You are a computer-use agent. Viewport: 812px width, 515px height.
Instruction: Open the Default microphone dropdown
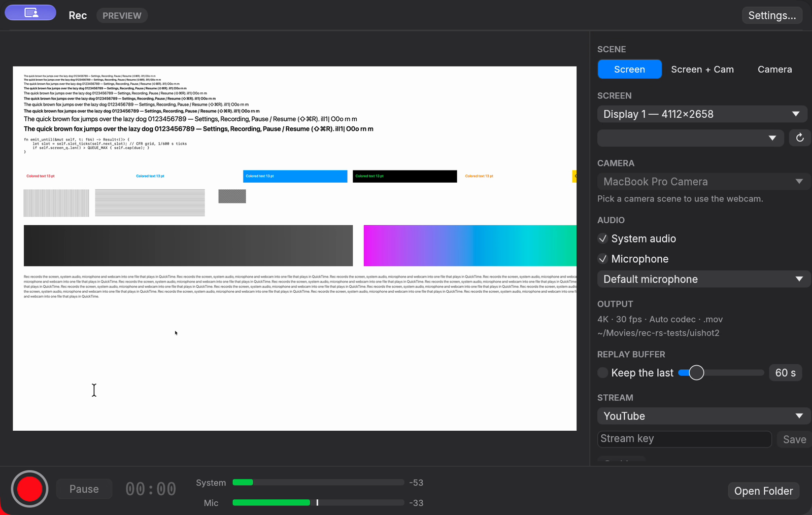[703, 279]
